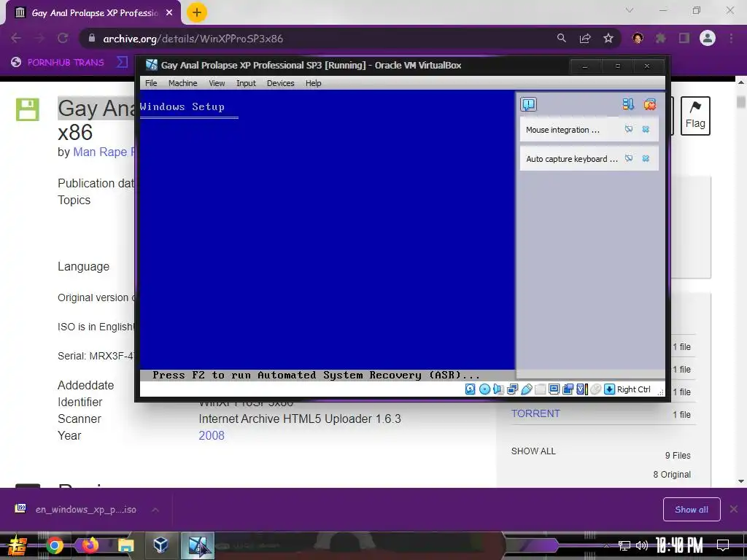The height and width of the screenshot is (560, 747).
Task: Click the keyboard capture arrow icon
Action: pos(609,389)
